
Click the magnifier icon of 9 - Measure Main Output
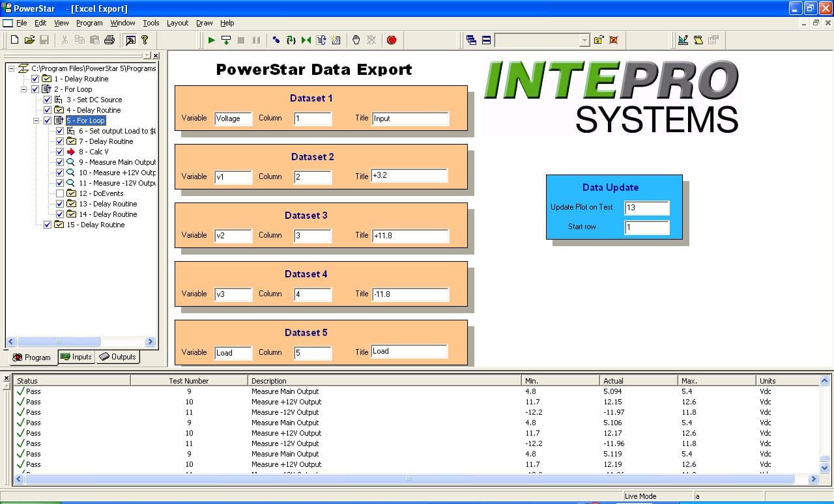[x=71, y=162]
